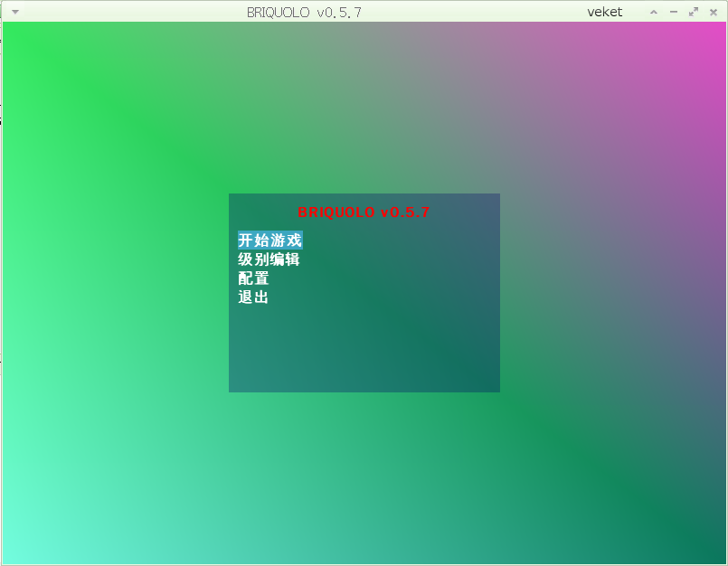Click the veket label in title bar

tap(604, 12)
